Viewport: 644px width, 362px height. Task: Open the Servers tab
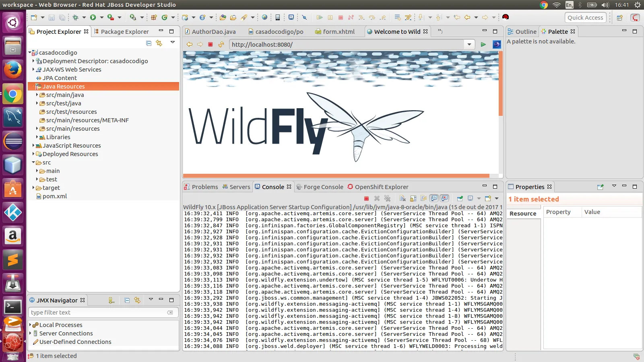click(x=236, y=187)
